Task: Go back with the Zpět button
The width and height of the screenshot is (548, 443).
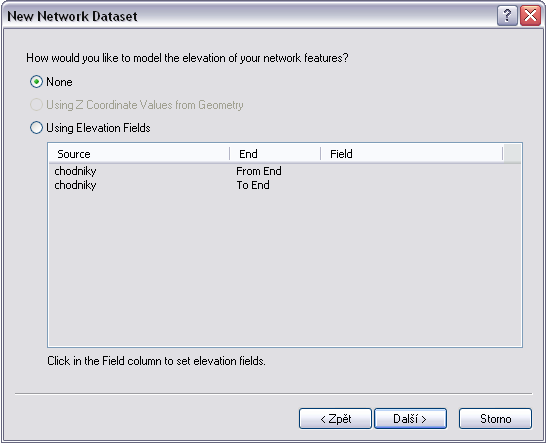Action: point(335,419)
